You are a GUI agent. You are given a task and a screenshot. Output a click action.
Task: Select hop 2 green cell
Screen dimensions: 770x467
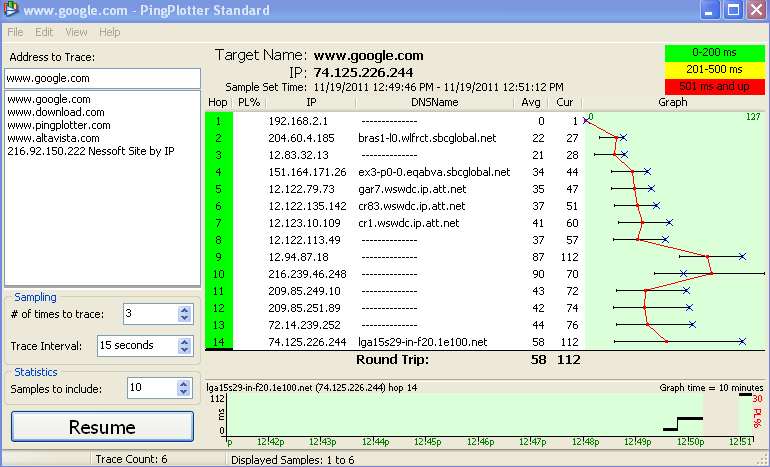pos(219,138)
